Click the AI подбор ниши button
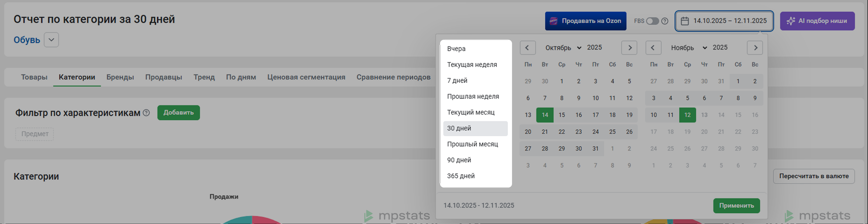The width and height of the screenshot is (868, 224). click(817, 21)
